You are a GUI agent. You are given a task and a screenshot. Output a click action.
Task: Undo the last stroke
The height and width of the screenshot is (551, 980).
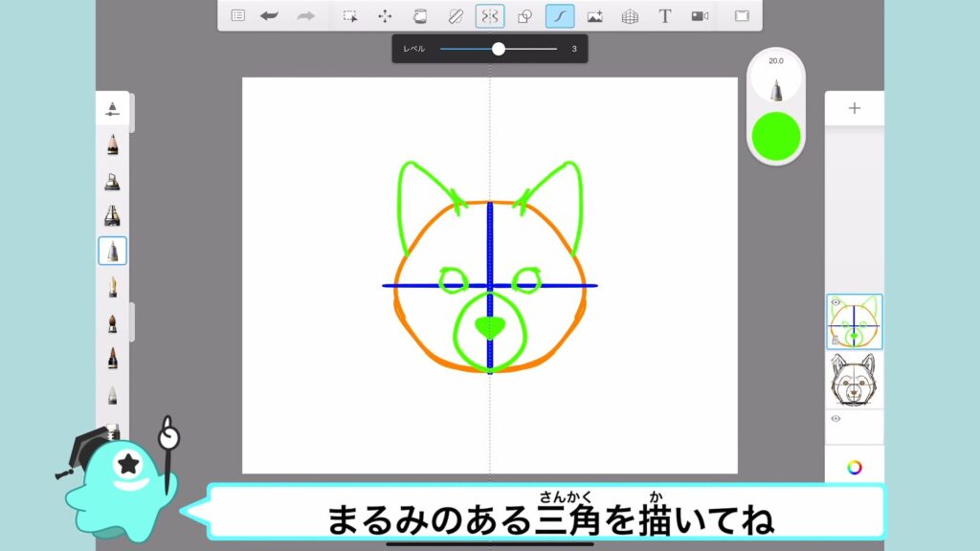tap(270, 16)
